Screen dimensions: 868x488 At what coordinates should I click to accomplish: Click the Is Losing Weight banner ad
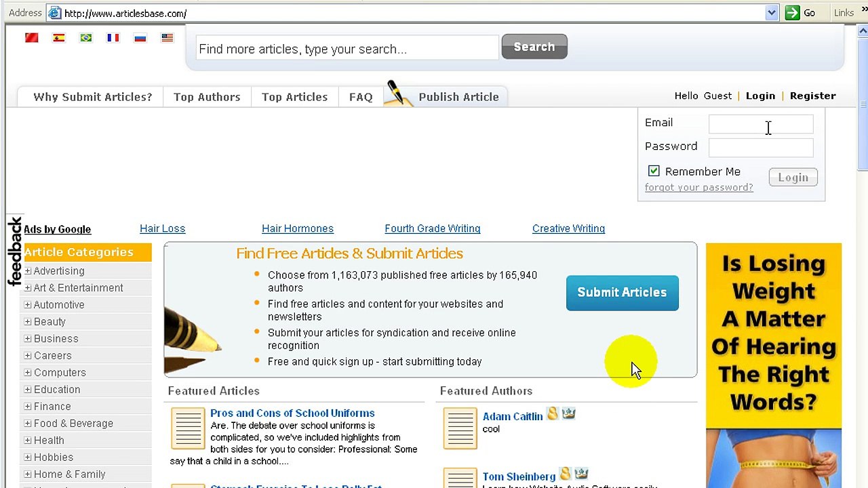(x=774, y=365)
